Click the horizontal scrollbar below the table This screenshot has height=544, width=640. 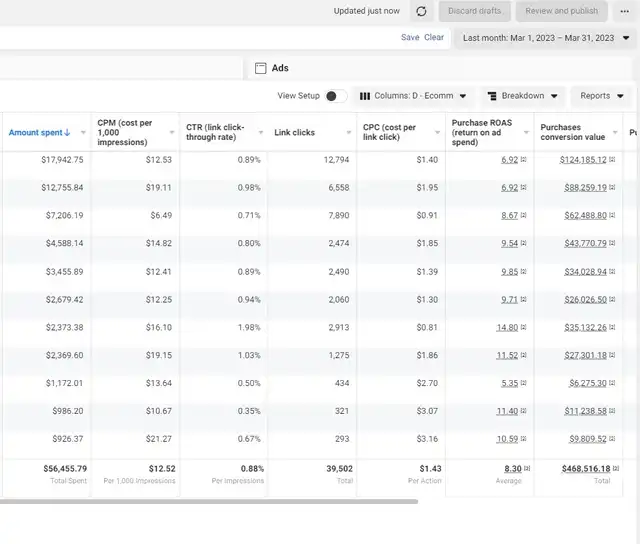tap(208, 501)
